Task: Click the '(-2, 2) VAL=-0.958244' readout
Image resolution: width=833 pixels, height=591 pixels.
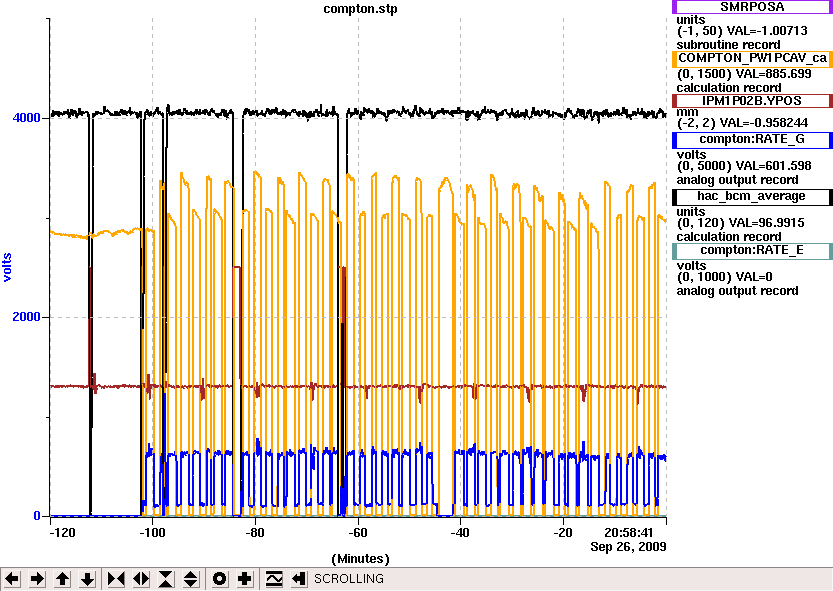Action: 742,123
